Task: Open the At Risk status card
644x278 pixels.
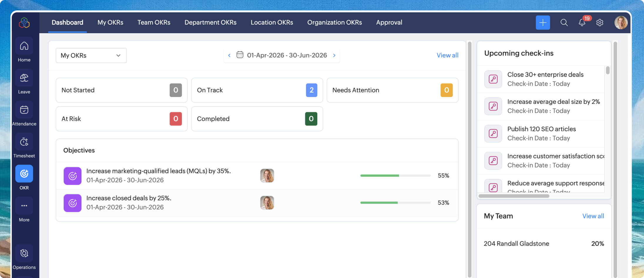Action: coord(122,119)
